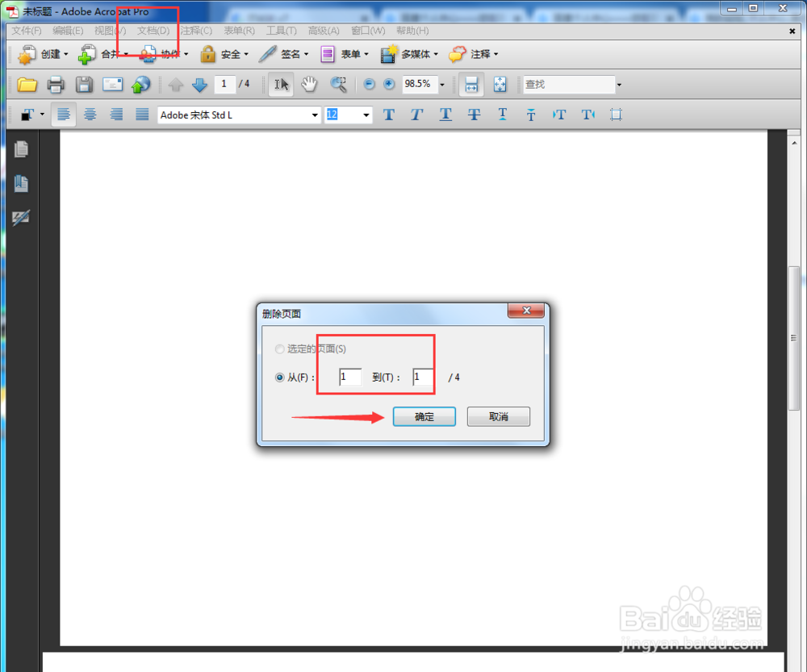Click the print icon
The image size is (807, 672).
coord(56,85)
